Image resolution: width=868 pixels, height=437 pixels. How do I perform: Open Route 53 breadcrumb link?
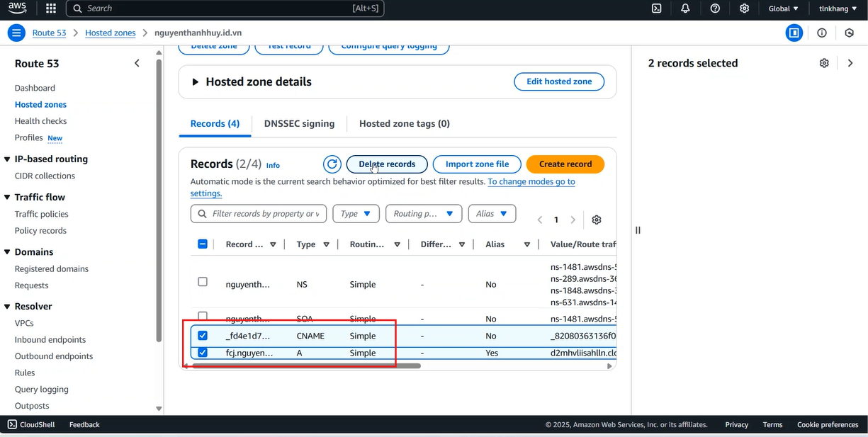(x=50, y=33)
